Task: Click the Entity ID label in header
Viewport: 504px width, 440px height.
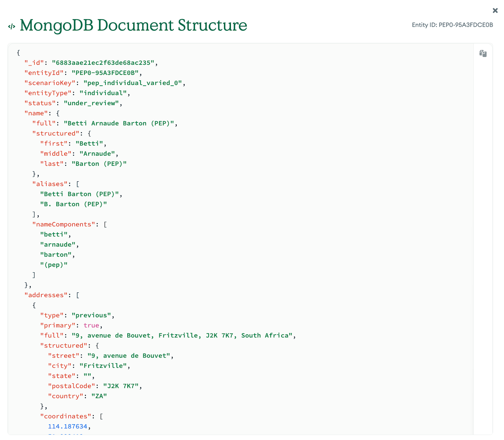Action: (x=452, y=25)
